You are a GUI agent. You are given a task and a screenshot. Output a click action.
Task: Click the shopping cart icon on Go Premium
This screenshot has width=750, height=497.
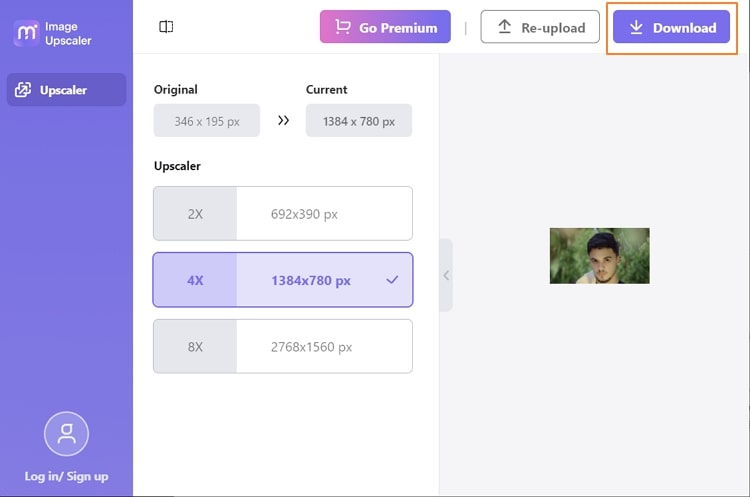(342, 27)
